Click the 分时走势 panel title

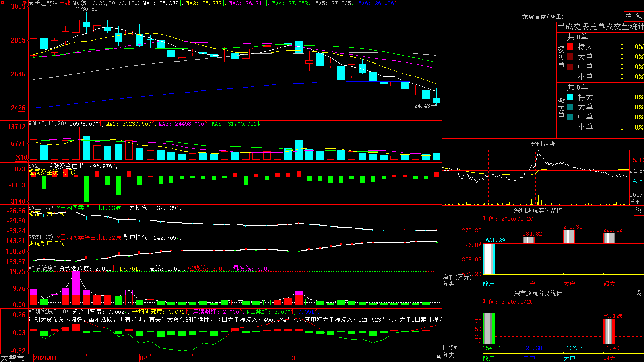coord(543,144)
